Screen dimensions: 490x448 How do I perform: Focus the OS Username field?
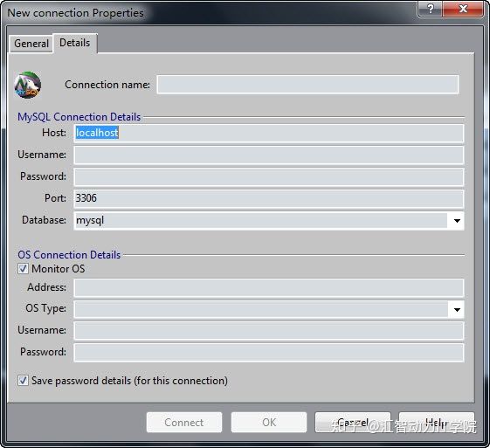pyautogui.click(x=269, y=330)
